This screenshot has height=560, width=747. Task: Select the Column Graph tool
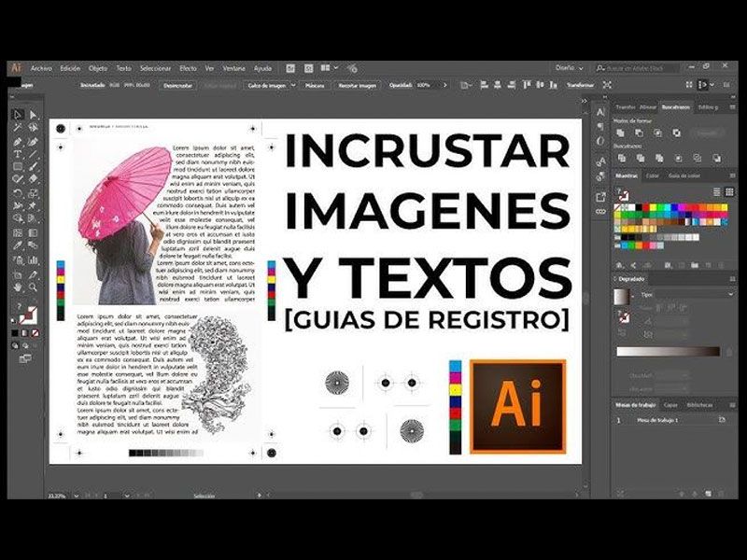pos(33,260)
